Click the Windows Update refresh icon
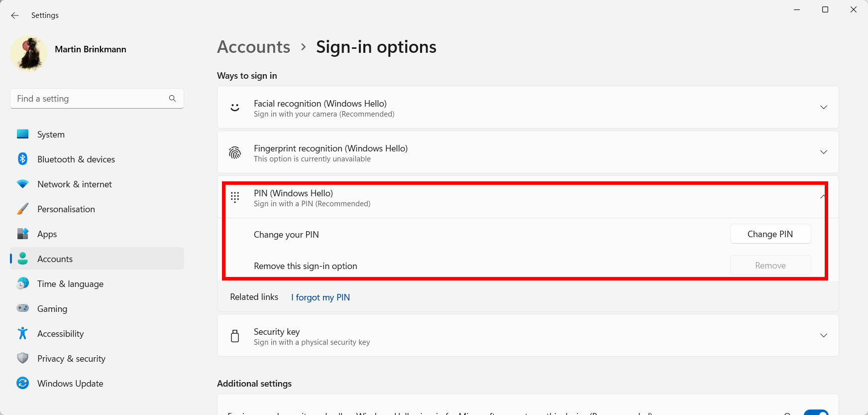 (23, 383)
